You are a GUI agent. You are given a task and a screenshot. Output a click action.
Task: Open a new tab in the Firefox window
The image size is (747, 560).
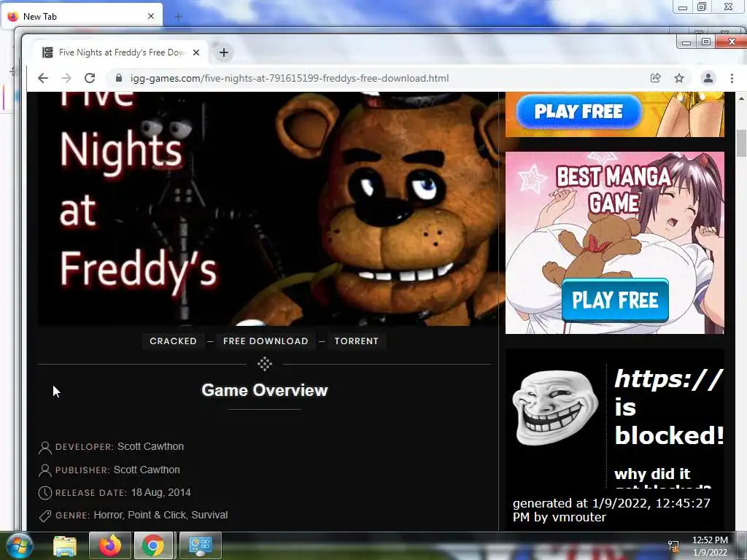point(178,17)
